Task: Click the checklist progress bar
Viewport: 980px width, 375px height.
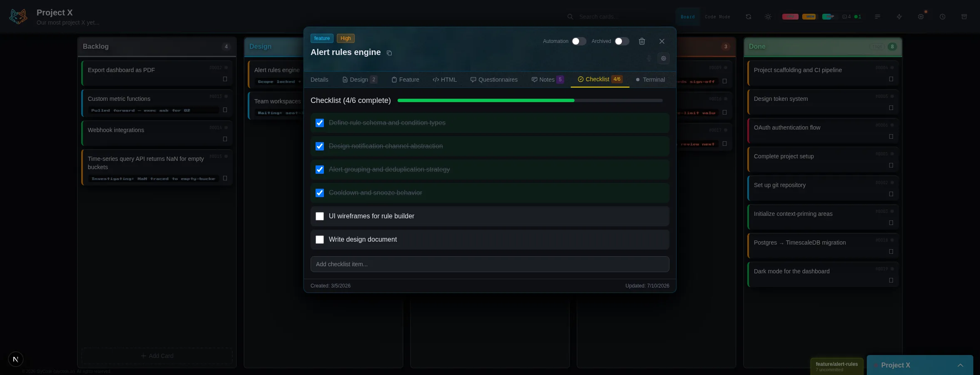Action: 530,100
